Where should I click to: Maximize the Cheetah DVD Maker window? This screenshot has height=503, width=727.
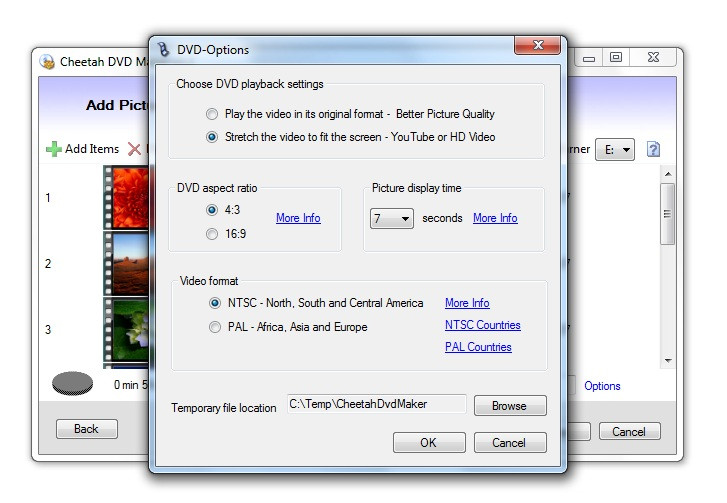(616, 57)
